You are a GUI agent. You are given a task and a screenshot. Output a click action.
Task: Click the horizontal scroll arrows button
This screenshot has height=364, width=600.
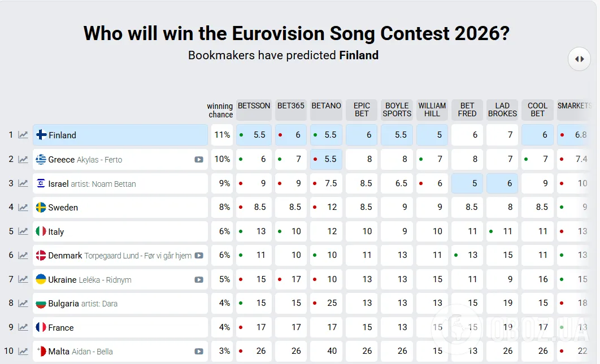click(x=579, y=59)
